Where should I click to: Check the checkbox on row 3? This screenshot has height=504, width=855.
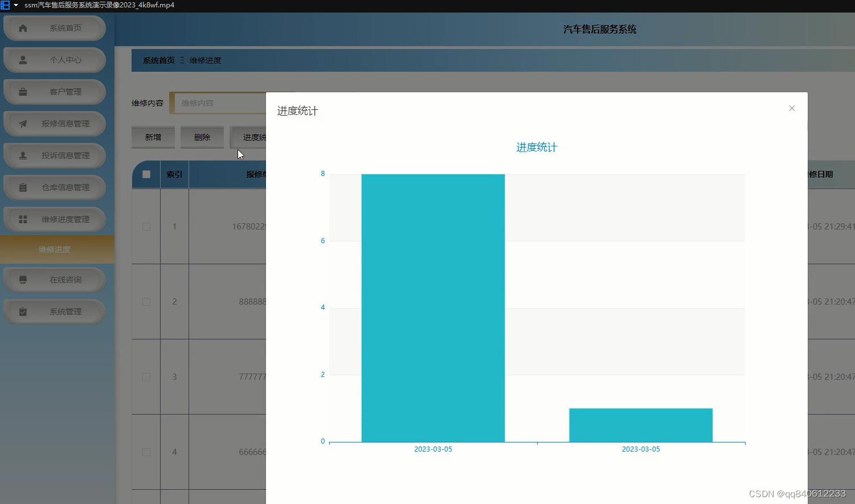146,376
